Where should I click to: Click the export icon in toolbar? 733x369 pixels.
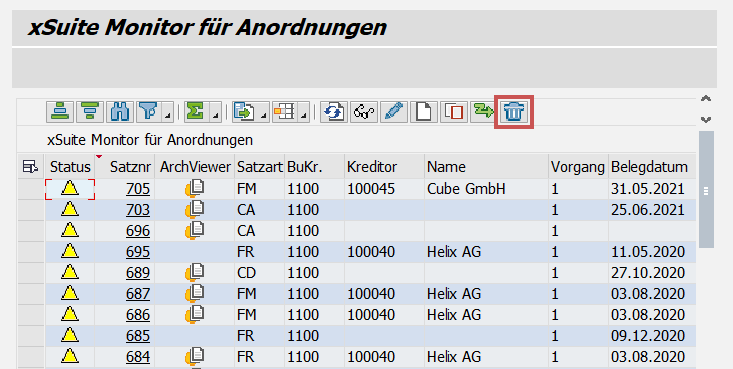(x=244, y=112)
